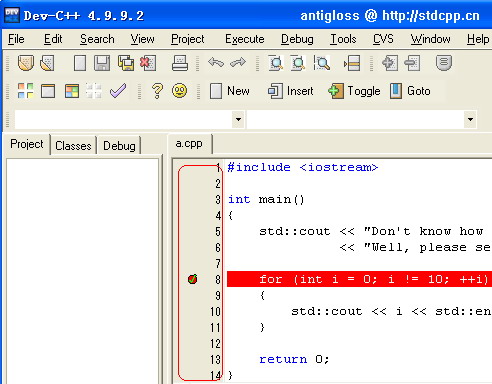Click the highlighted 'for (int i = 0' line

click(359, 279)
